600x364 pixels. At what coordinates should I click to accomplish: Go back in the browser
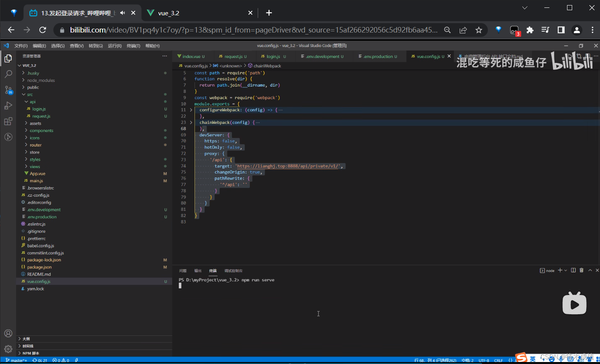tap(11, 30)
